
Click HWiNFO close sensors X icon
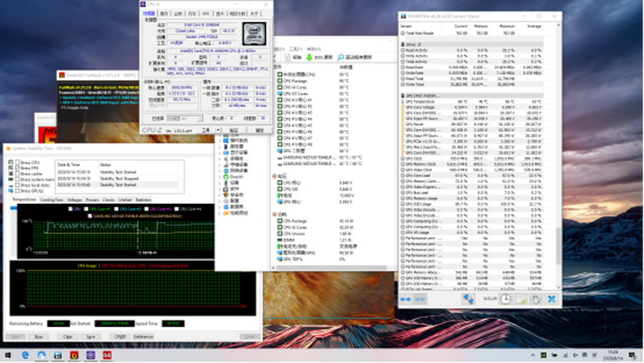[x=552, y=299]
